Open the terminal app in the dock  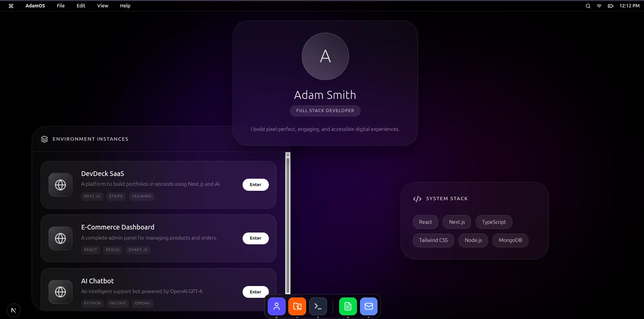(318, 306)
